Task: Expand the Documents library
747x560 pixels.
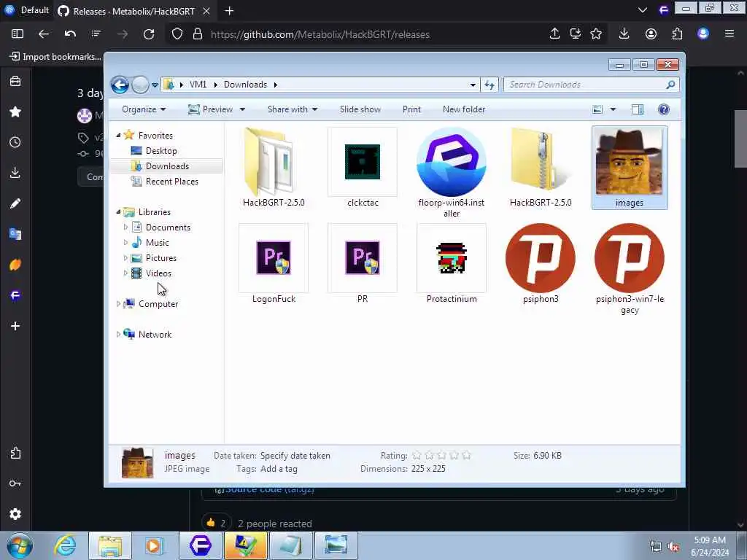Action: click(125, 227)
